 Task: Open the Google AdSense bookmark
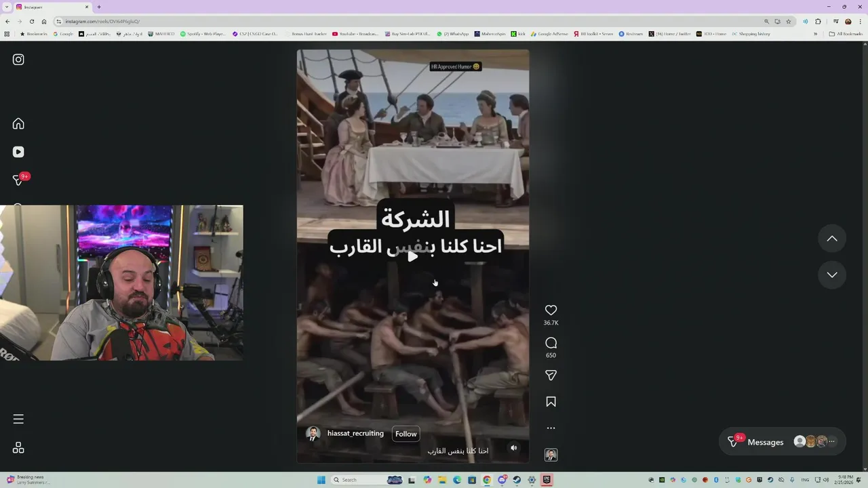[549, 34]
